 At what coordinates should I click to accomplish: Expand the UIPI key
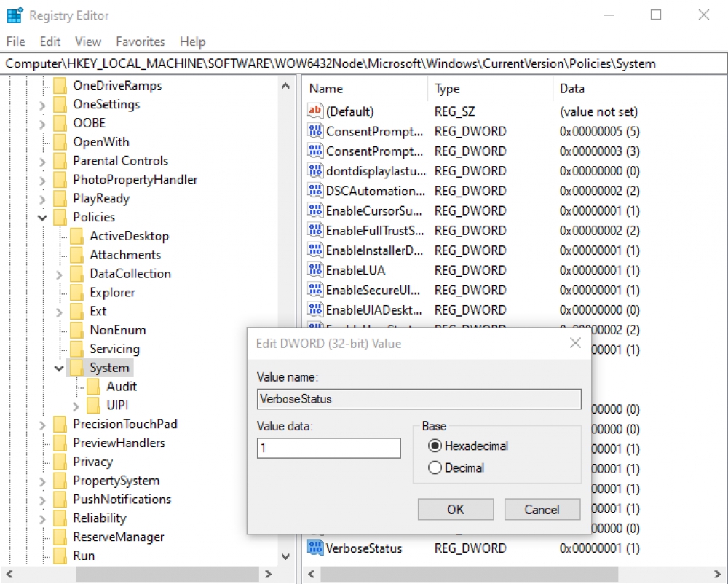[76, 406]
